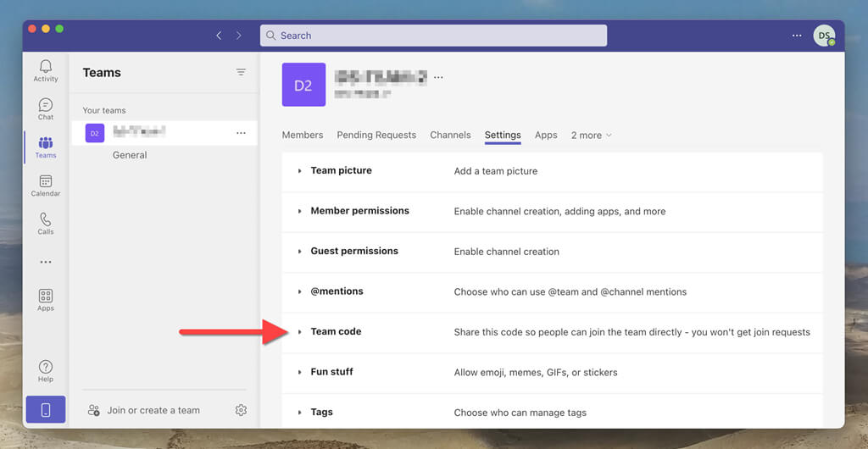The height and width of the screenshot is (449, 868).
Task: Click the mobile app download icon
Action: pos(46,410)
